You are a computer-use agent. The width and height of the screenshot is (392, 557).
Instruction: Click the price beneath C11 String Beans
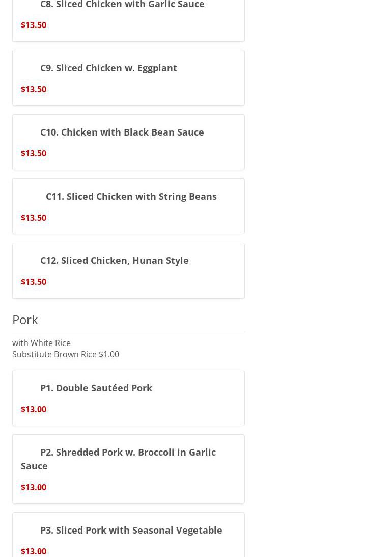(34, 218)
